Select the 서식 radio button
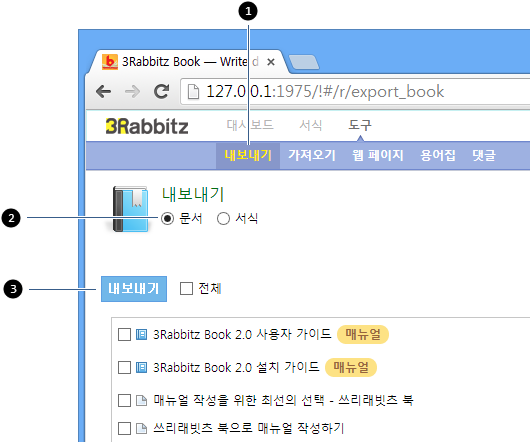Screen dimensions: 531x443 pos(223,218)
